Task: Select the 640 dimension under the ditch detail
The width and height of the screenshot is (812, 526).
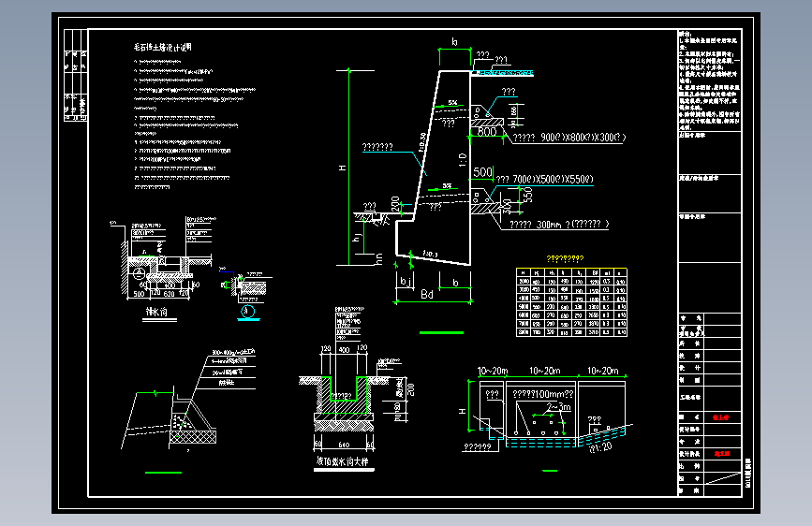Action: 344,445
